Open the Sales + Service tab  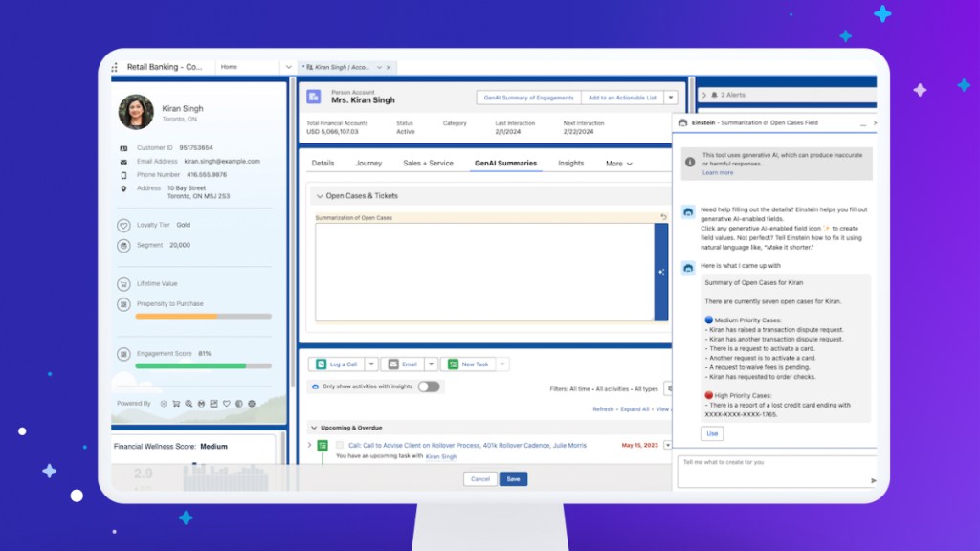428,164
